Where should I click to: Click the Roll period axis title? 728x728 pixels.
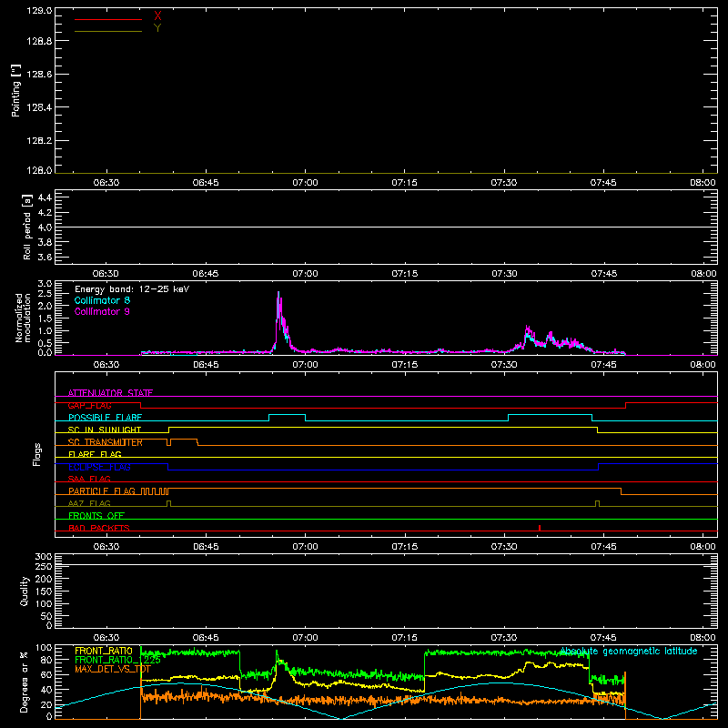click(x=27, y=227)
